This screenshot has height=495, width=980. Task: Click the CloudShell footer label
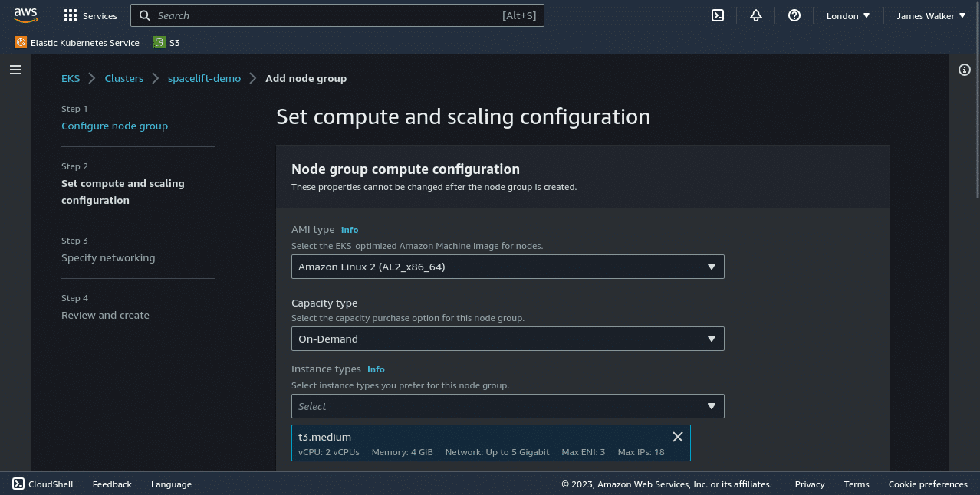pos(51,484)
